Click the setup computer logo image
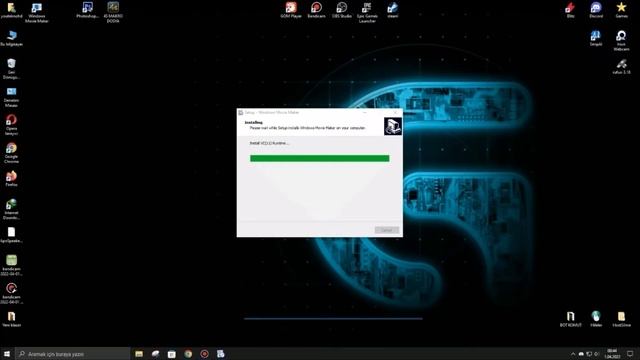Screen dimensions: 640x360 (x=393, y=126)
